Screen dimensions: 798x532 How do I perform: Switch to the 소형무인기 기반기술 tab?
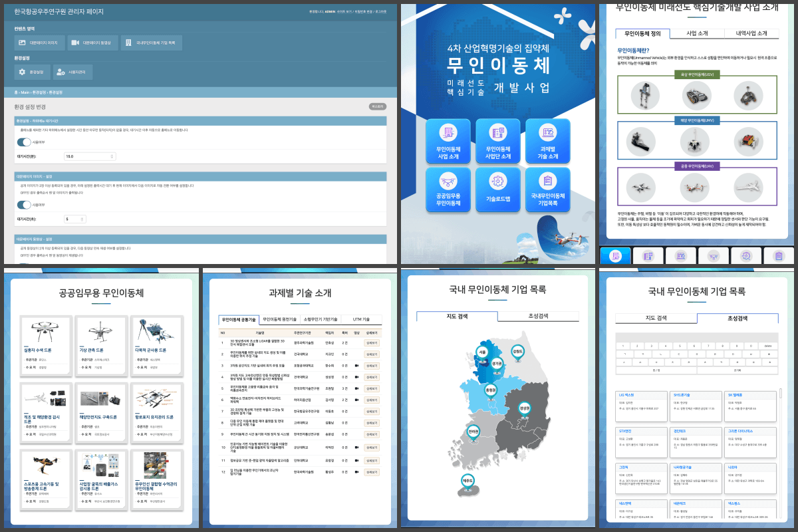(320, 319)
